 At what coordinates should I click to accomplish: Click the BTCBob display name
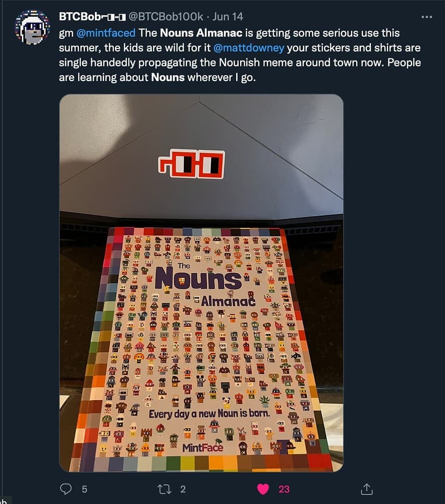[92, 17]
